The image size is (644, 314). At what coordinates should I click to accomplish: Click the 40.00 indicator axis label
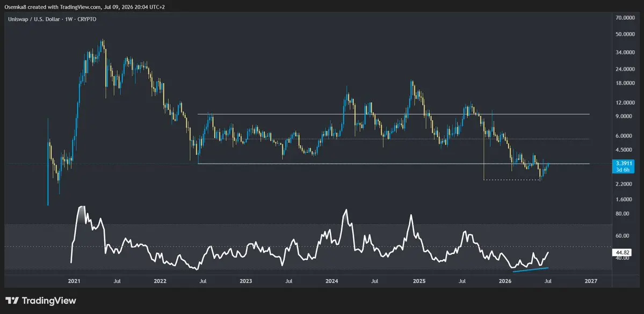pos(623,258)
